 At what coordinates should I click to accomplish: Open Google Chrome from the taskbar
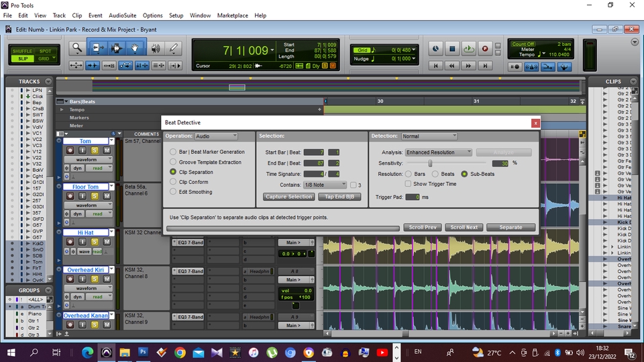180,352
